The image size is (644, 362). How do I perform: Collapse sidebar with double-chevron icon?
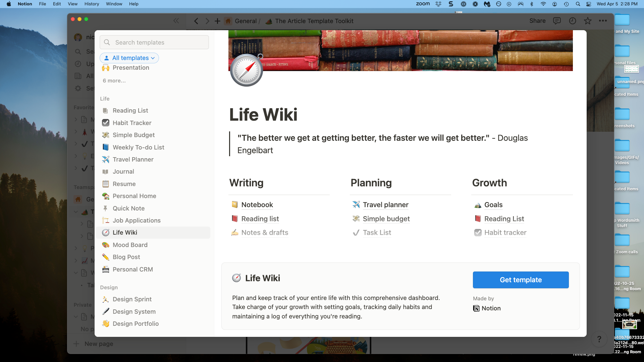[x=176, y=21]
